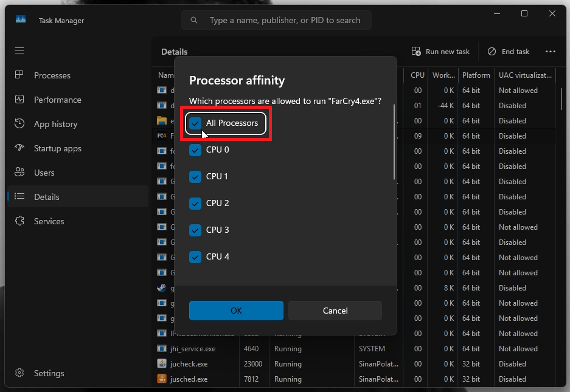Viewport: 570px width, 392px height.
Task: Click the jusched.exe Java icon
Action: (161, 379)
